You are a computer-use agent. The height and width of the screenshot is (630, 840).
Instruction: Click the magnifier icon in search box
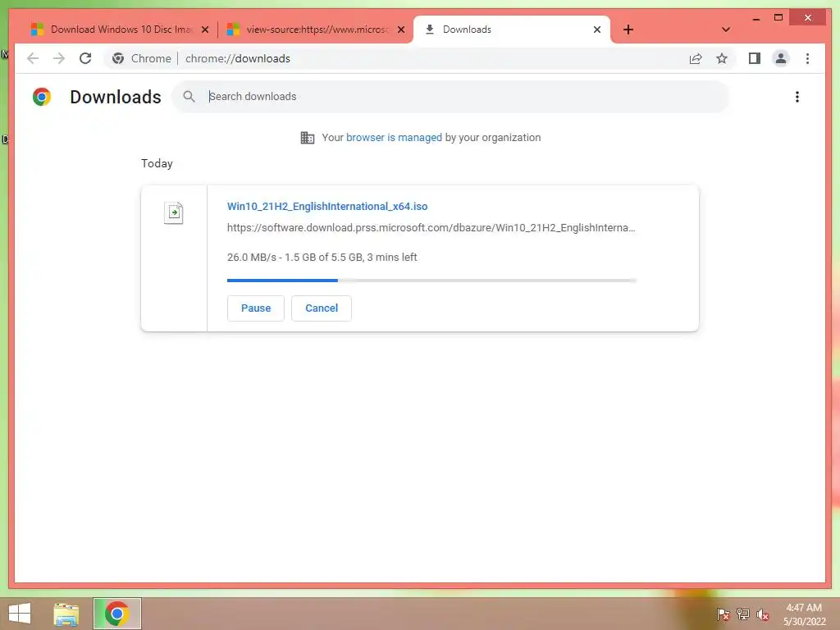tap(189, 97)
